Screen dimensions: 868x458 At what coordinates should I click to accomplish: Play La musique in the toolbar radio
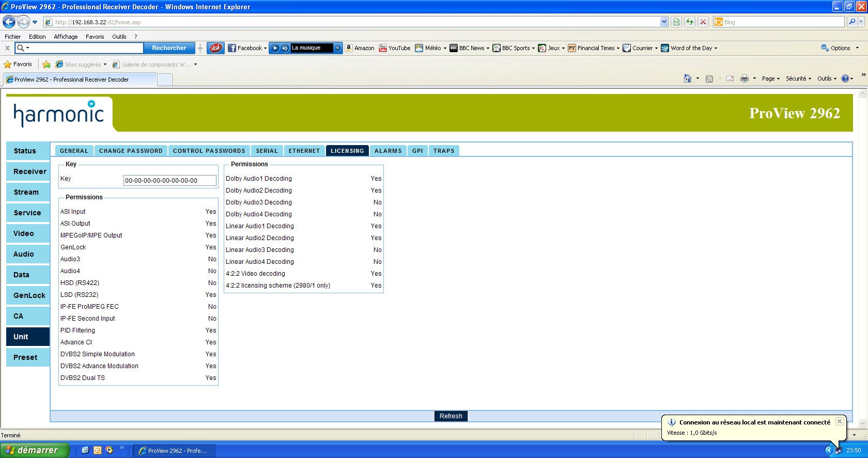pos(275,48)
